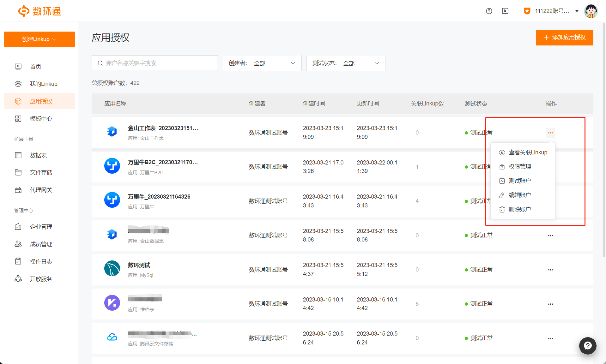The height and width of the screenshot is (364, 606).
Task: Click the MySql dolphin app icon
Action: [x=112, y=269]
